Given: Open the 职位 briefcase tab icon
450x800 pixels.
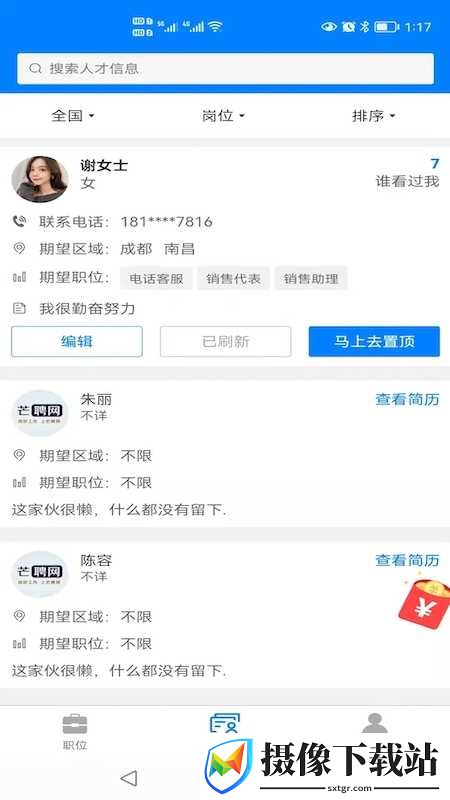Looking at the screenshot, I should pos(75,724).
